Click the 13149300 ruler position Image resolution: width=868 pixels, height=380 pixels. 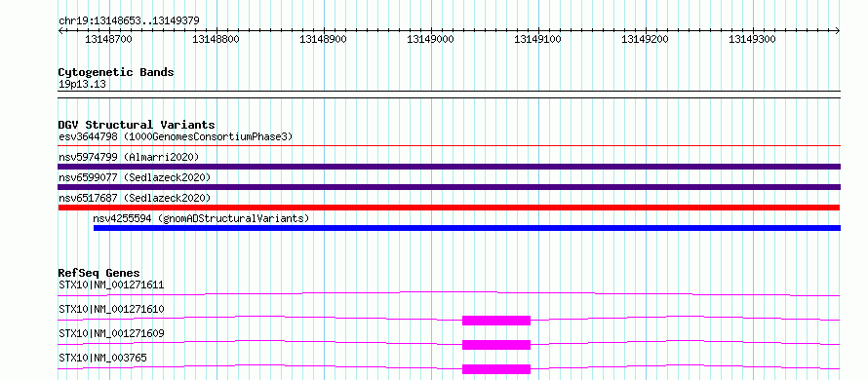(752, 39)
